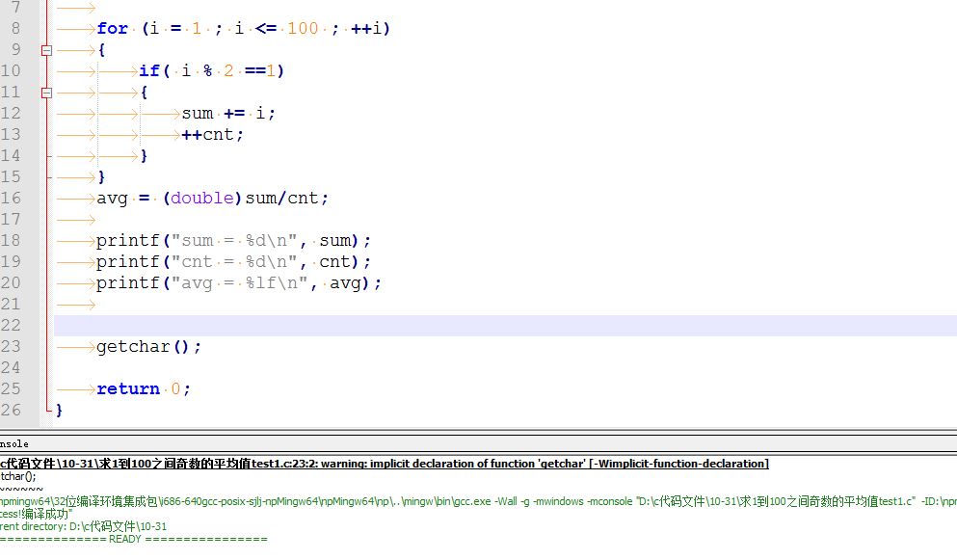Click the printf avg statement on line 20
Image resolution: width=957 pixels, height=560 pixels.
[239, 283]
